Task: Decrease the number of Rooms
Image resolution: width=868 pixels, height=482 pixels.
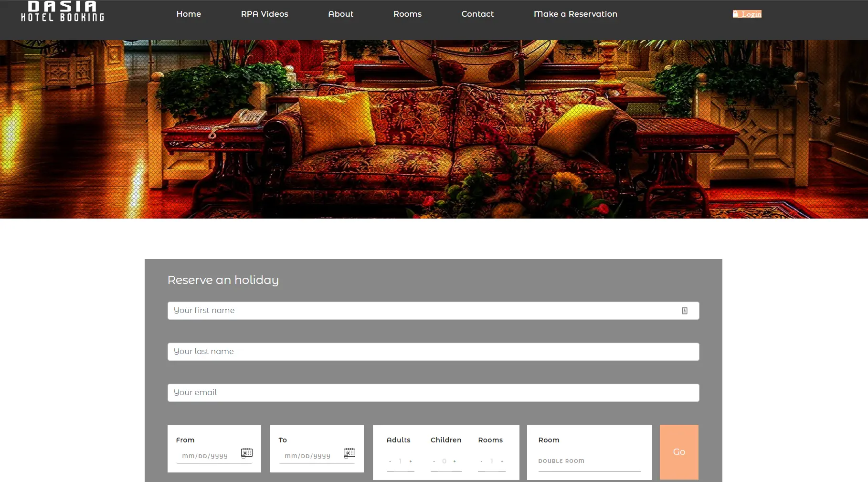Action: (x=481, y=461)
